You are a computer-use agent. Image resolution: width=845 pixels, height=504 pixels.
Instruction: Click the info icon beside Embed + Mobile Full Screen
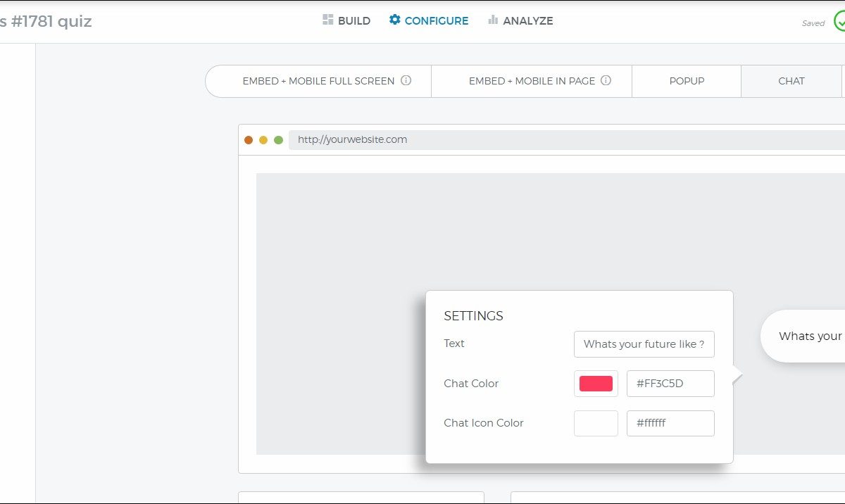[x=406, y=80]
